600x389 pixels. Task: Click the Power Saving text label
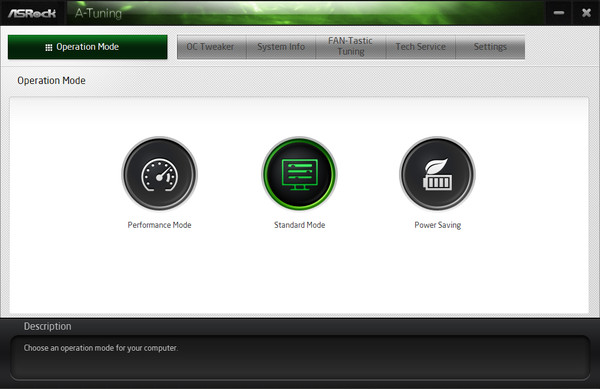[438, 225]
